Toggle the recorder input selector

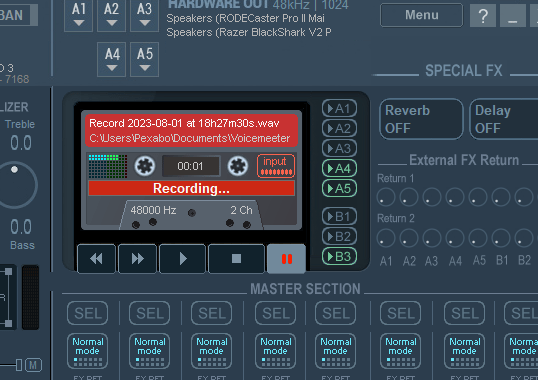click(276, 166)
